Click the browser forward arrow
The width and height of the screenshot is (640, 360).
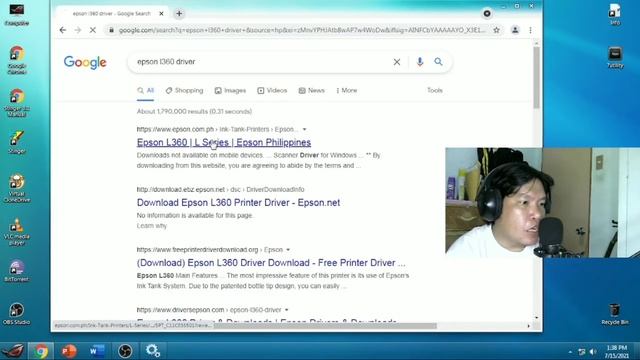pos(78,30)
